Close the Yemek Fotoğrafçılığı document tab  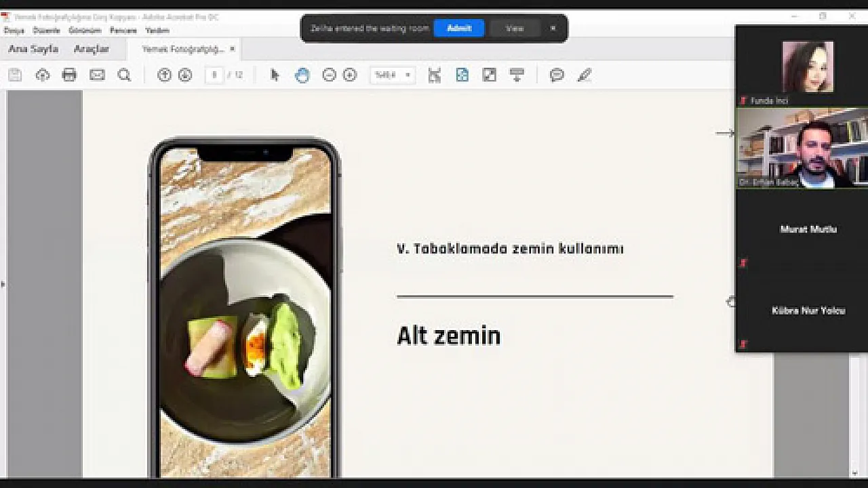coord(232,49)
